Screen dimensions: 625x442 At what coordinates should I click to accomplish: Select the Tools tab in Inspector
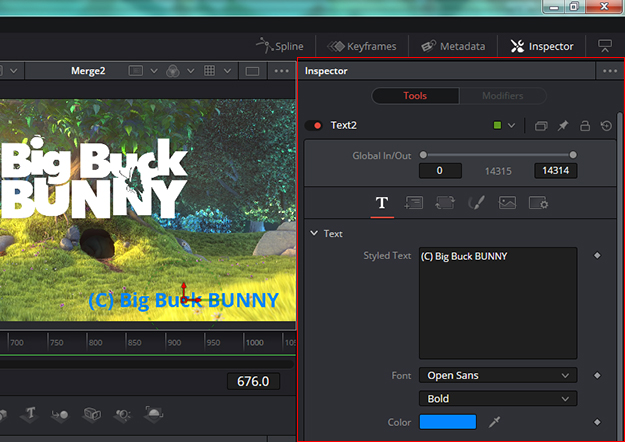[415, 96]
